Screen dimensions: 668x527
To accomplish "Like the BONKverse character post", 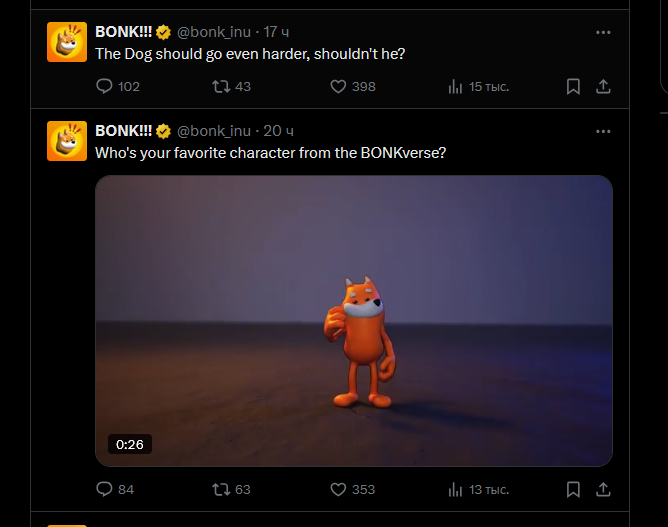I will (x=338, y=489).
